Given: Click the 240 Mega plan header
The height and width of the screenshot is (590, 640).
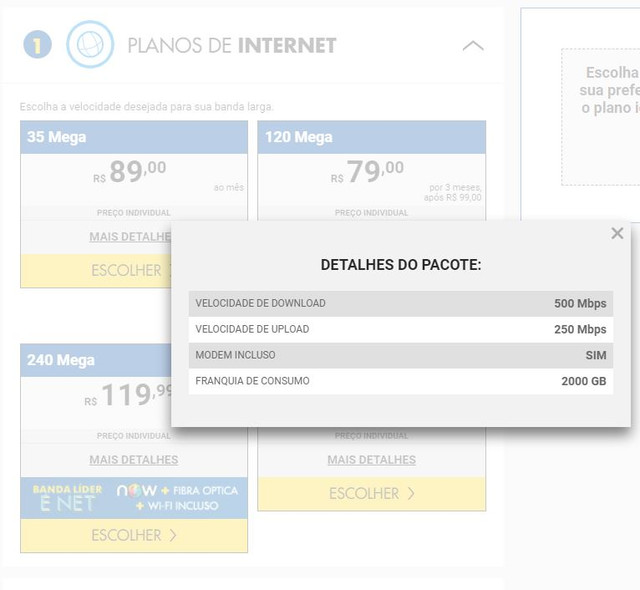Looking at the screenshot, I should [96, 360].
